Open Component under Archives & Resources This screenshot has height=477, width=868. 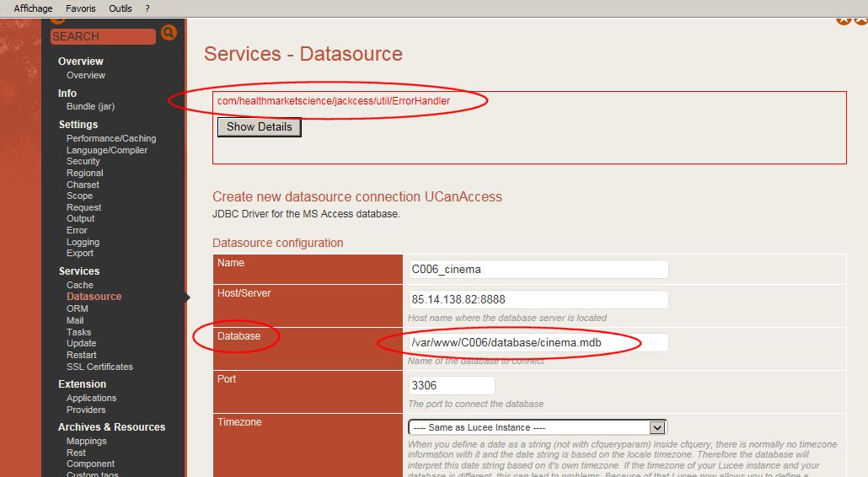coord(90,464)
